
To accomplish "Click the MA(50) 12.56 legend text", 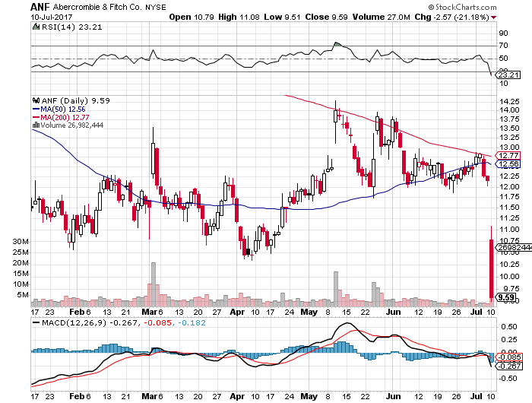I will point(63,109).
